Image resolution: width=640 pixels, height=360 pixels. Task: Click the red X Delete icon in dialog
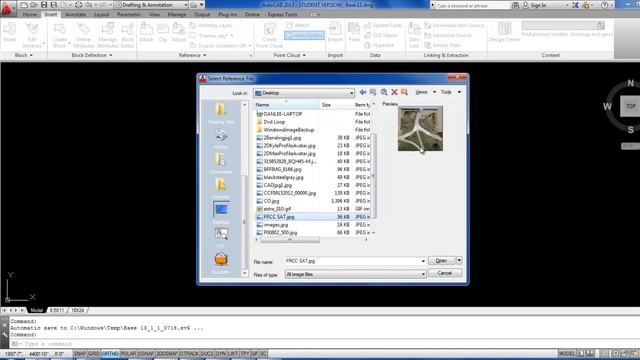(394, 92)
